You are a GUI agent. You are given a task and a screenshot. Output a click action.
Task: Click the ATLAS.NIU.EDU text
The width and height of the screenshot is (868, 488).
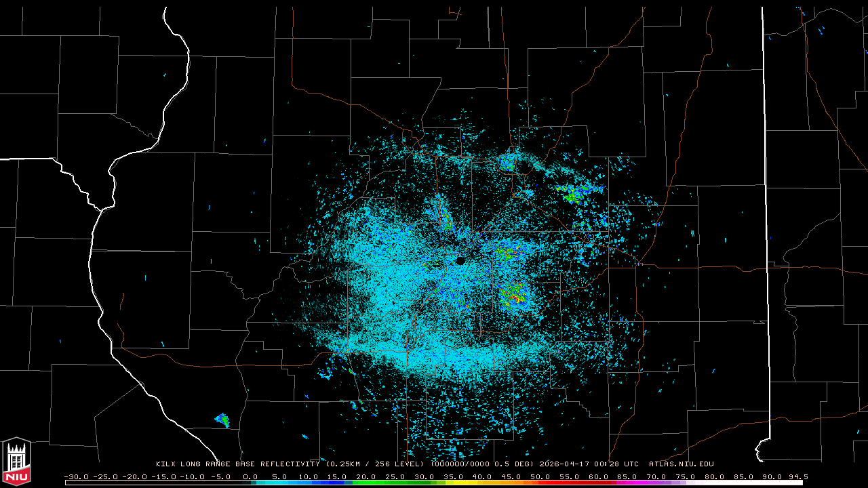681,464
